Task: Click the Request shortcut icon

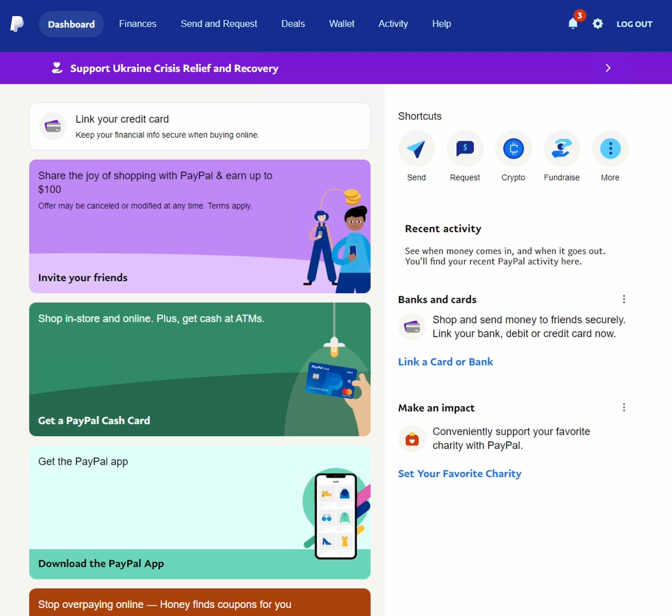Action: [x=464, y=149]
